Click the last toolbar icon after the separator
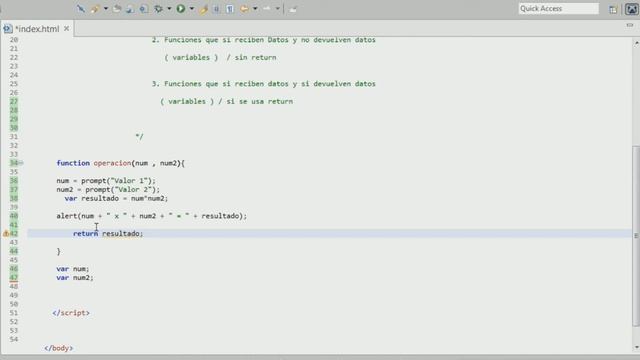This screenshot has height=360, width=640. point(293,9)
